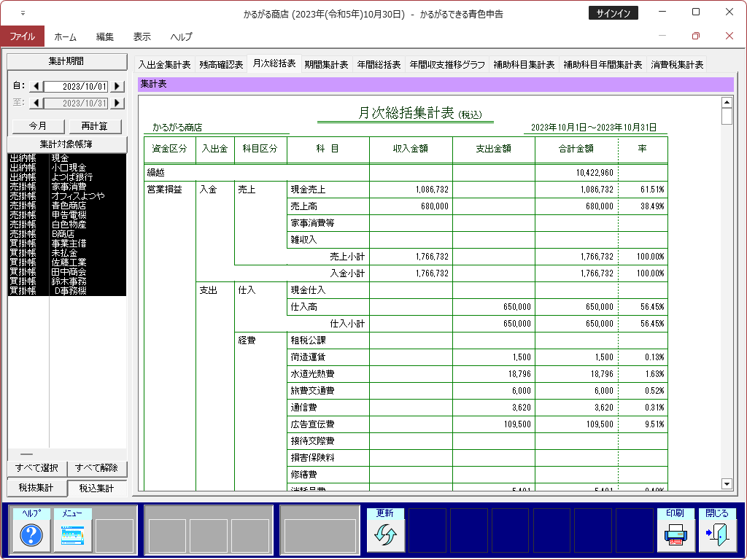Select the 月次総括表 tab
This screenshot has width=747, height=560.
274,64
